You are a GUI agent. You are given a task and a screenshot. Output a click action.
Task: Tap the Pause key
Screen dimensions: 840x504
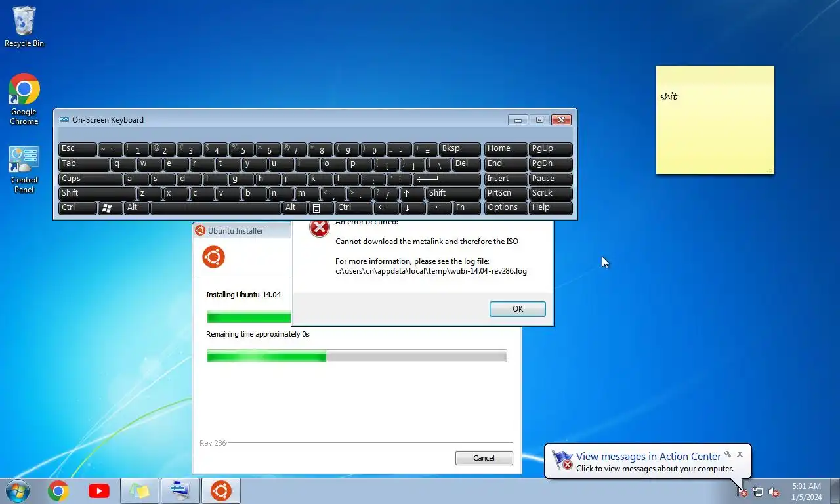point(551,179)
